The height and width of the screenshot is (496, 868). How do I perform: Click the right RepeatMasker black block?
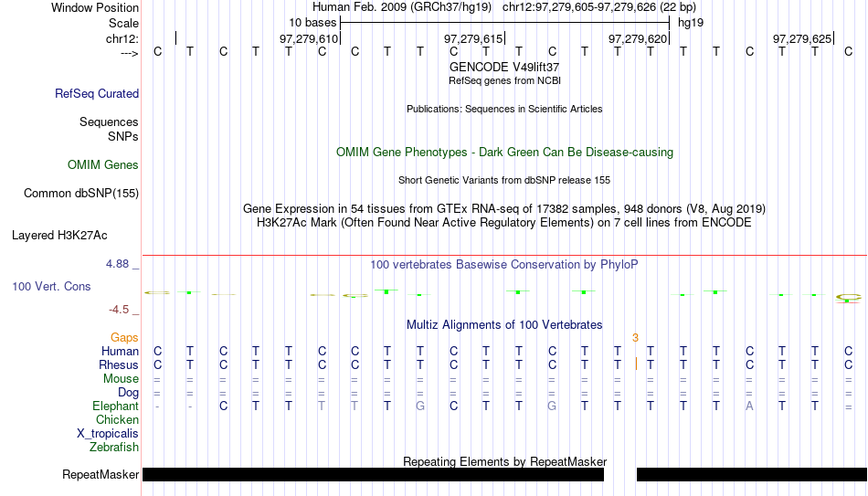click(752, 474)
